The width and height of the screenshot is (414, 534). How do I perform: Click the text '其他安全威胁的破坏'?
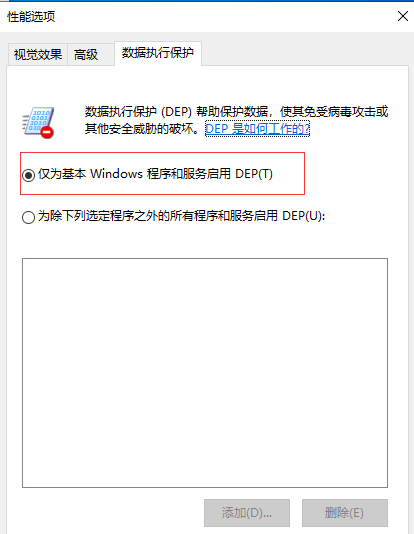(139, 128)
